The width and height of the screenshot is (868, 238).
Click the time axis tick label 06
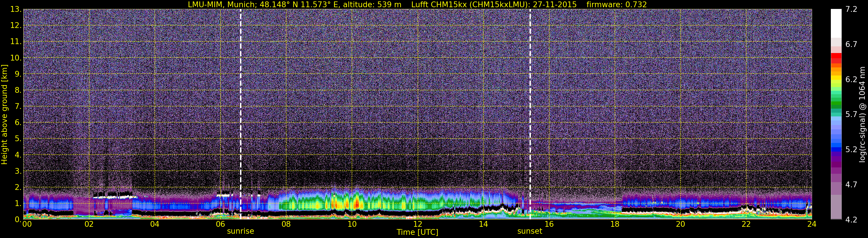[220, 224]
